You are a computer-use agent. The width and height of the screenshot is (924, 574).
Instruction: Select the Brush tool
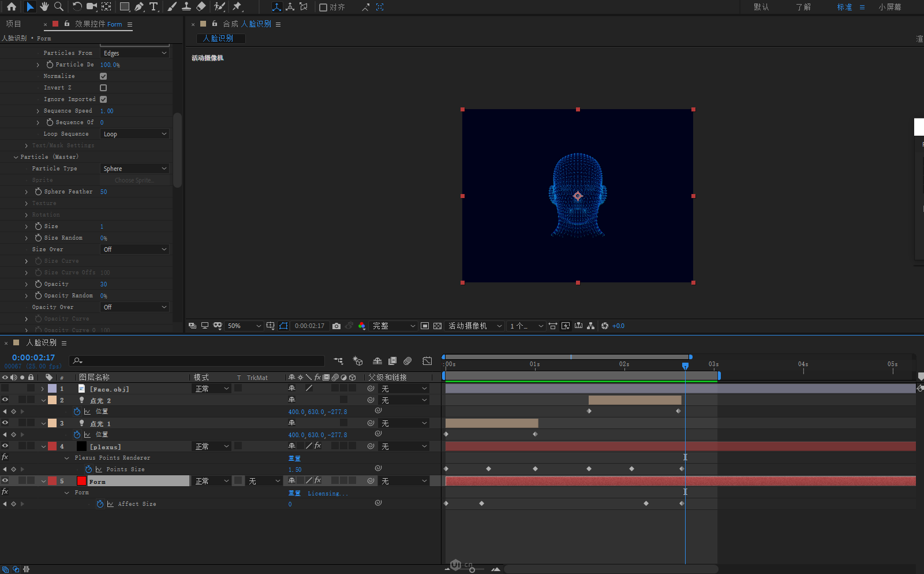pos(172,7)
